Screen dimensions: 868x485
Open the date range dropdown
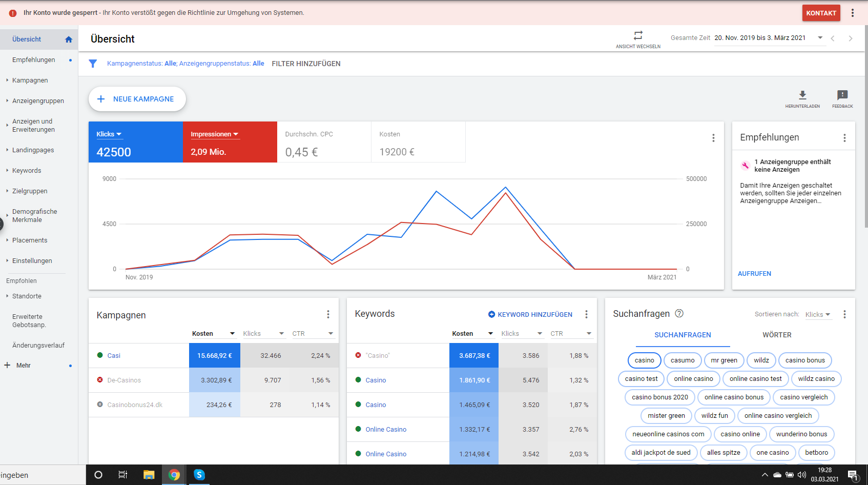point(820,37)
